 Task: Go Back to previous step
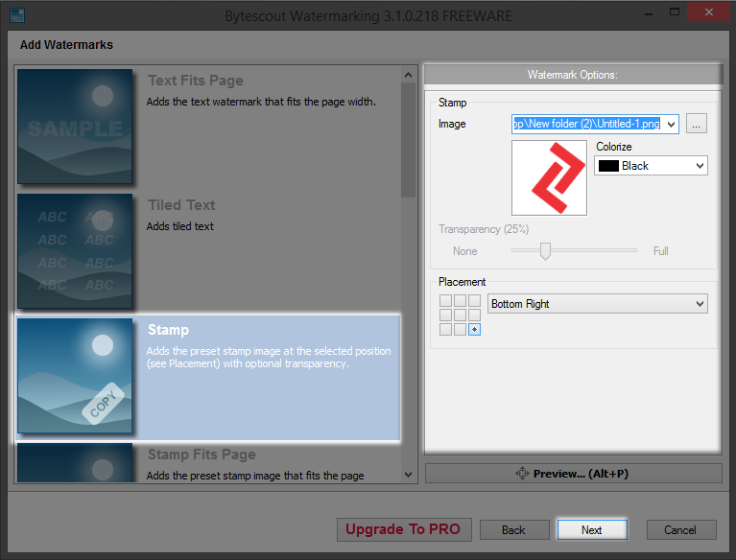(513, 529)
